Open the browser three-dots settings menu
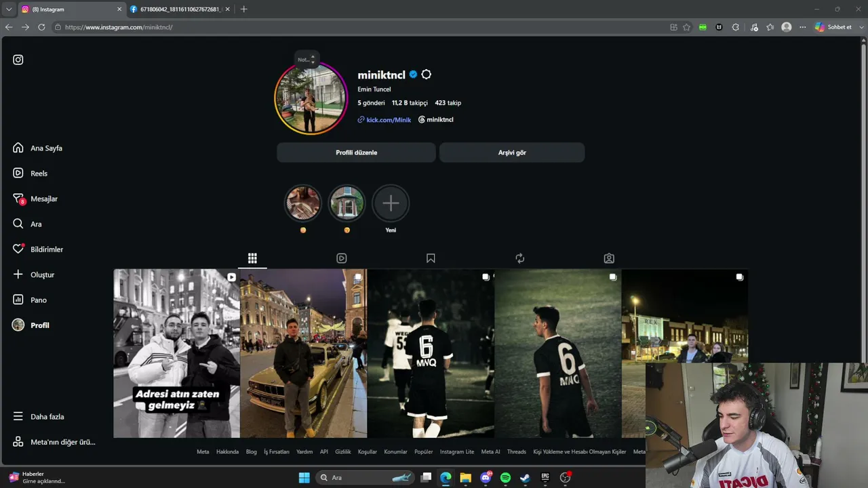Screen dimensions: 868x488 803,27
